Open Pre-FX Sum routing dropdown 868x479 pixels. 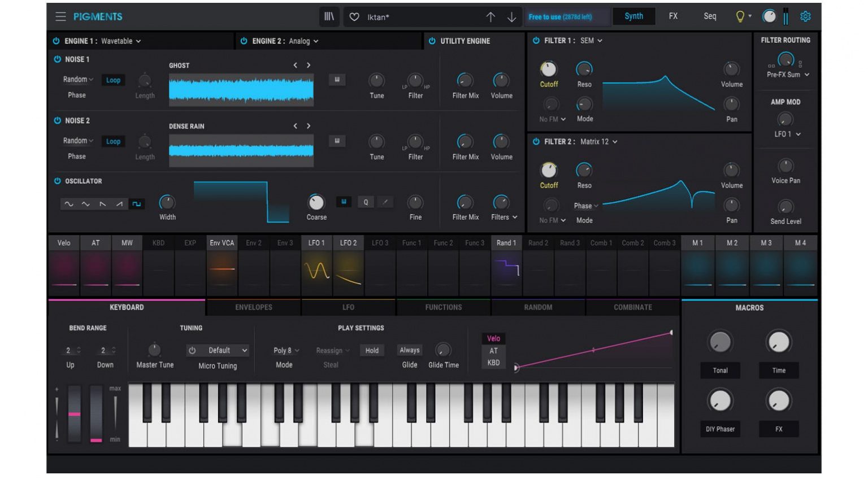click(788, 75)
